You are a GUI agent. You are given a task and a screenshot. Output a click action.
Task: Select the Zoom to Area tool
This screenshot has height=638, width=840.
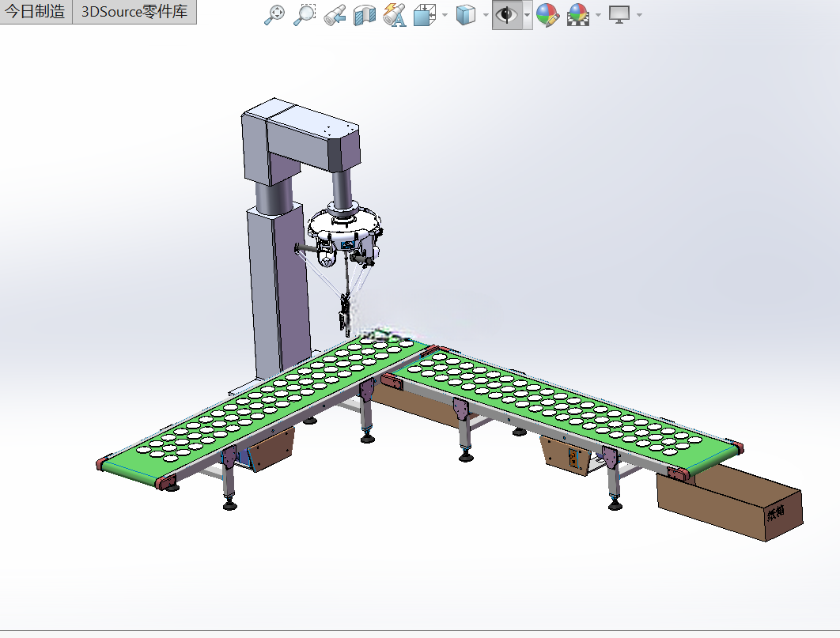305,15
